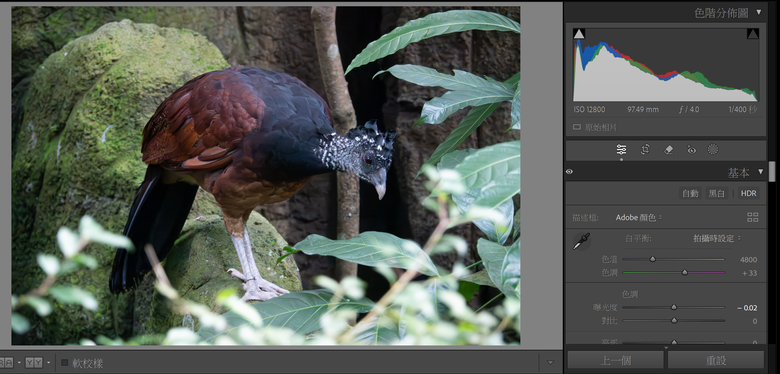
Task: Click the 自動 auto tone button
Action: click(x=690, y=193)
